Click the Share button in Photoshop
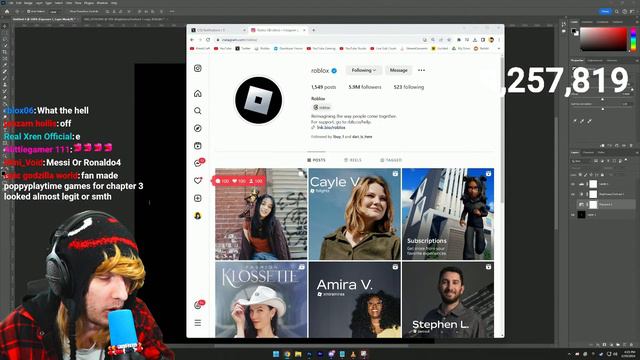This screenshot has height=360, width=640. point(605,11)
